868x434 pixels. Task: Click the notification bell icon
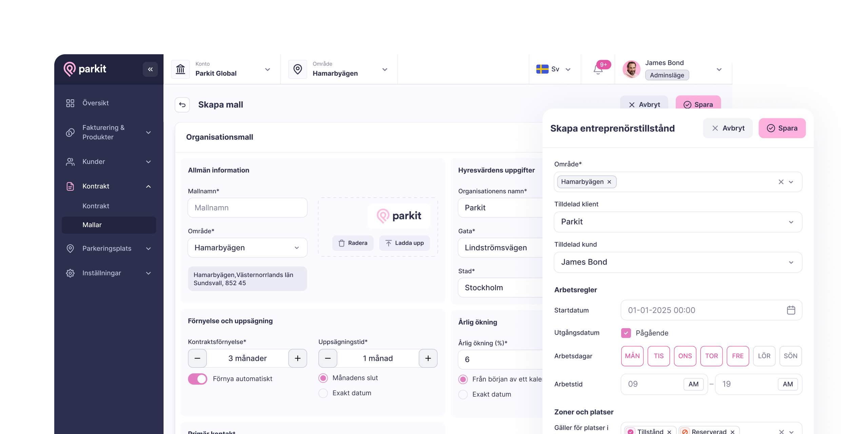point(598,70)
